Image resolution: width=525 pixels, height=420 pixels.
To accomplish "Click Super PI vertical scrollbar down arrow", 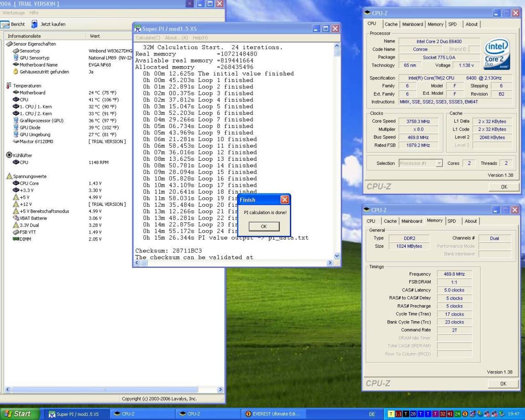I will click(x=337, y=256).
